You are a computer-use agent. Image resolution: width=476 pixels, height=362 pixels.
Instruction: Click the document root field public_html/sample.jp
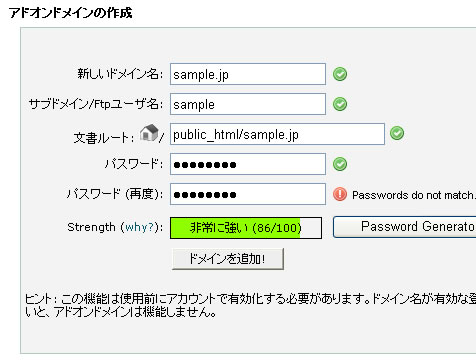tap(277, 134)
